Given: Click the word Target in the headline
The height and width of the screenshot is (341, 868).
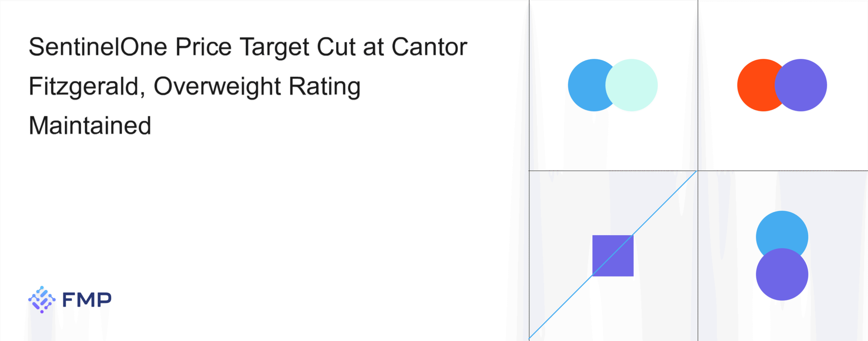Looking at the screenshot, I should pyautogui.click(x=274, y=47).
